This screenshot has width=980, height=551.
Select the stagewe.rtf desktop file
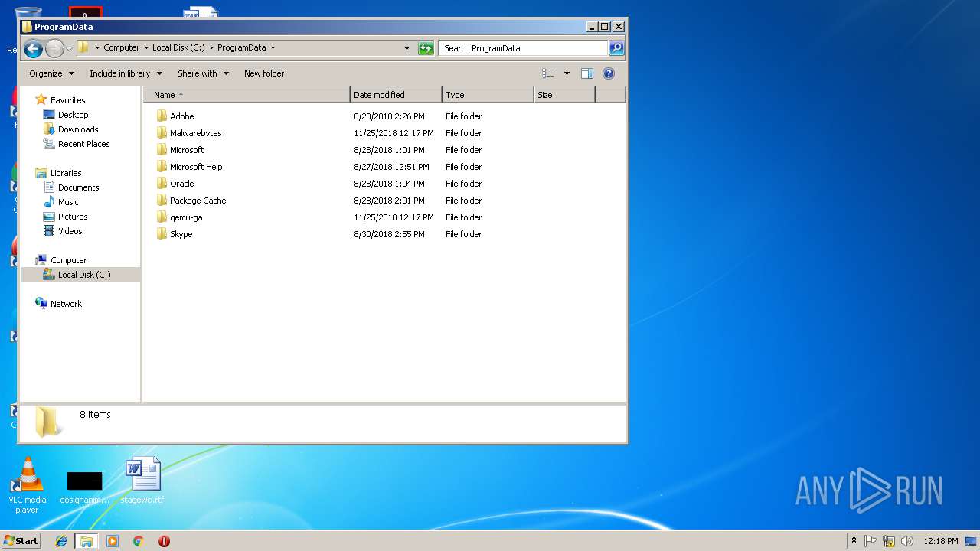142,481
